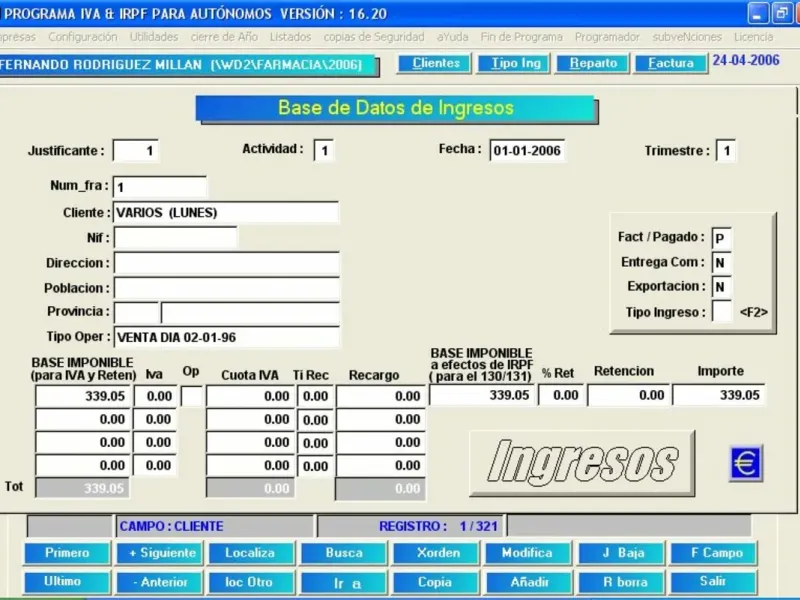Click the Trimestre input field
This screenshot has height=600, width=800.
coord(726,151)
